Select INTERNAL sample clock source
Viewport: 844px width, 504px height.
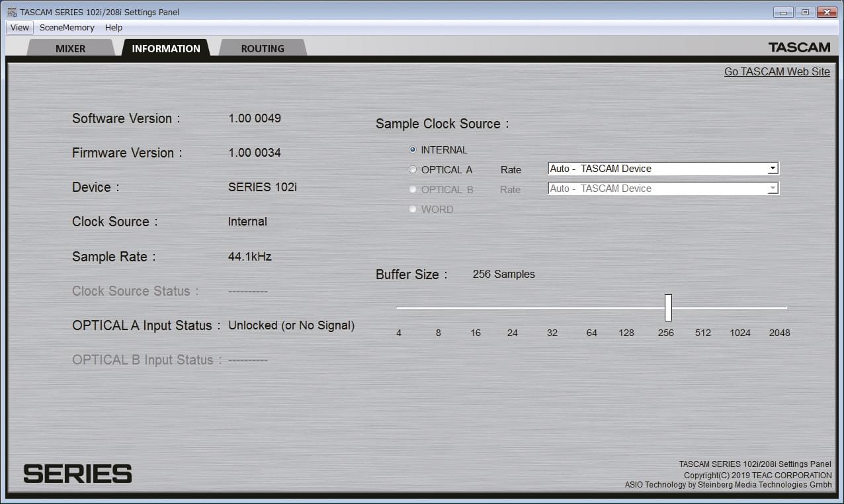413,150
